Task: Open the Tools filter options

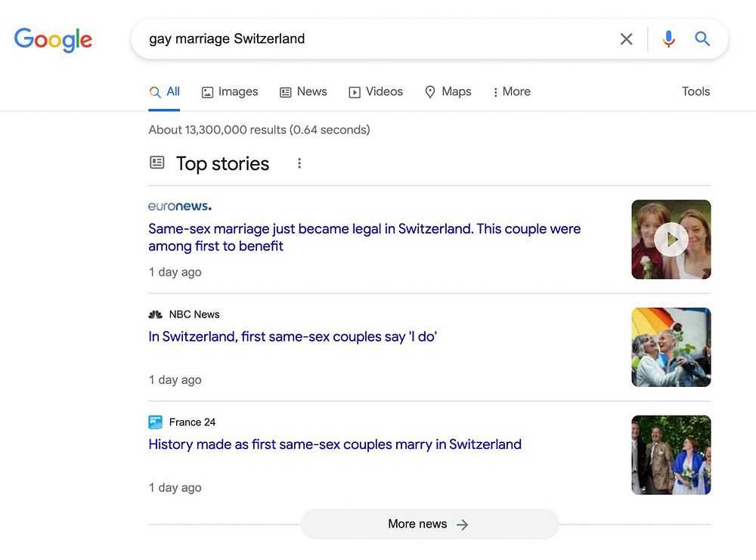Action: 696,91
